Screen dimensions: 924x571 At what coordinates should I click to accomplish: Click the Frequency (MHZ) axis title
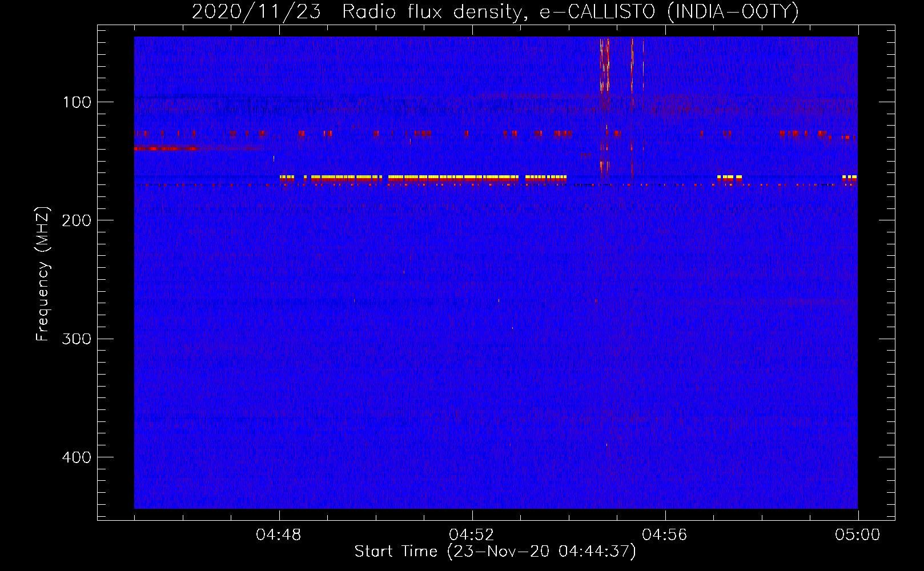(43, 274)
